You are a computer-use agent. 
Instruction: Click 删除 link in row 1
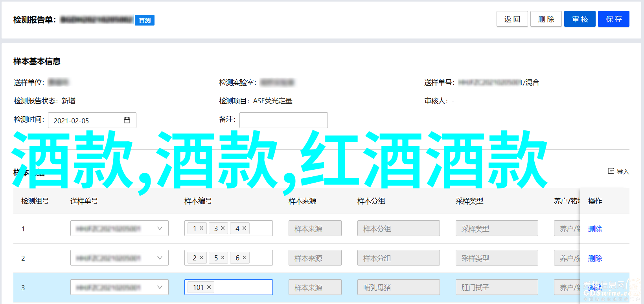(x=595, y=229)
